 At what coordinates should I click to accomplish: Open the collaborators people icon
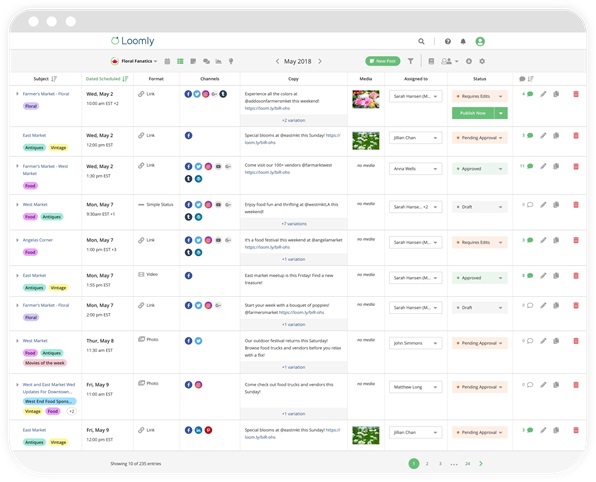point(450,61)
